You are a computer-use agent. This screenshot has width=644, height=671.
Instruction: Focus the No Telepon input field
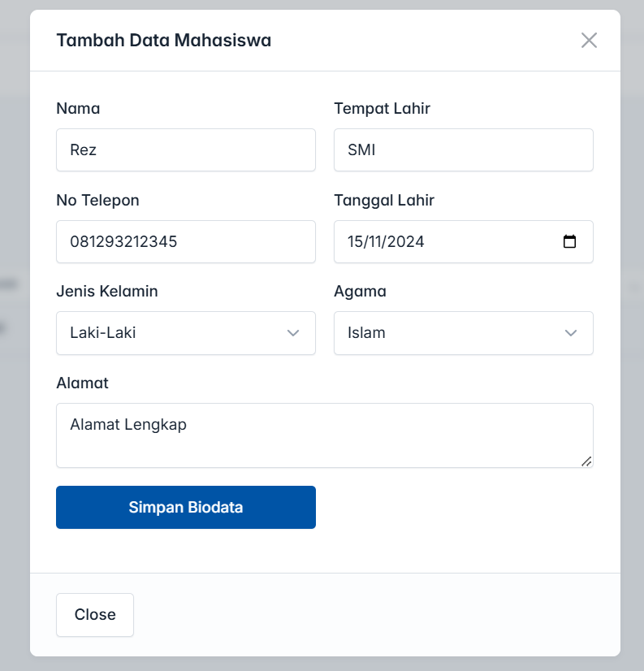[x=186, y=242]
